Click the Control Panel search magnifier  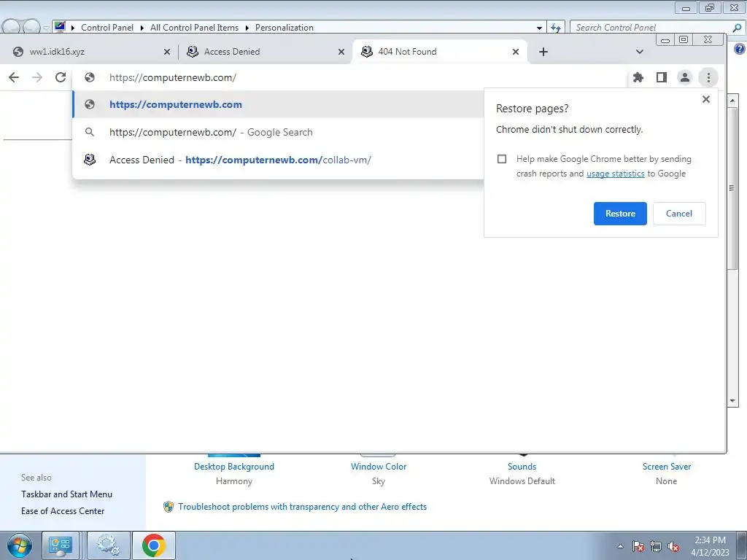tap(737, 28)
